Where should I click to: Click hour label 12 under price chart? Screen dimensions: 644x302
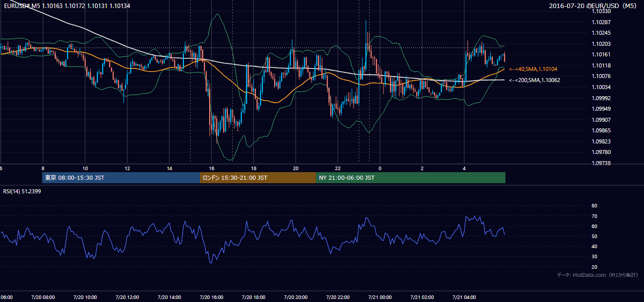(127, 169)
